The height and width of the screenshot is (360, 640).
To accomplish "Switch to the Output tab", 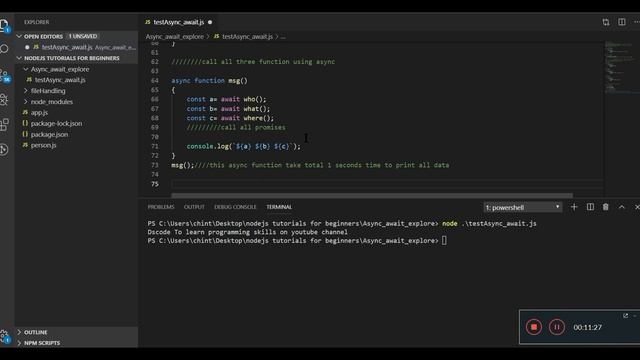I will (x=194, y=207).
